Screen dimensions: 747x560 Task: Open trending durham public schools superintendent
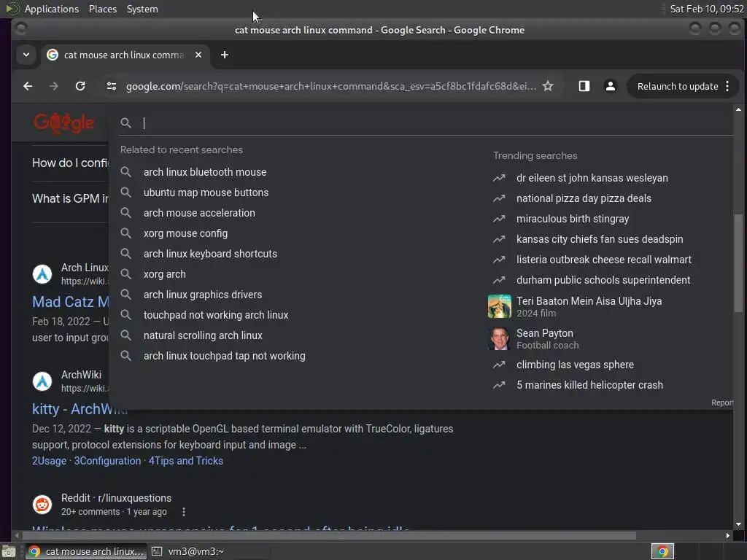click(603, 280)
